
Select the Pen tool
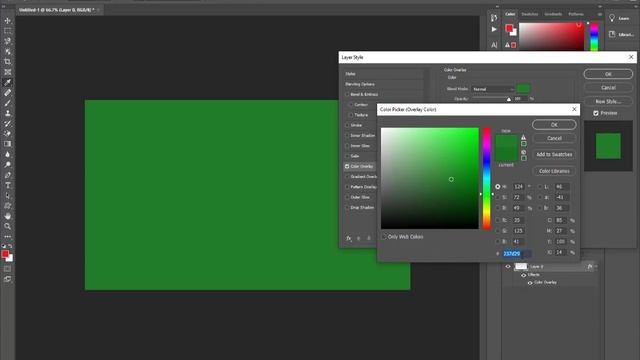[7, 175]
